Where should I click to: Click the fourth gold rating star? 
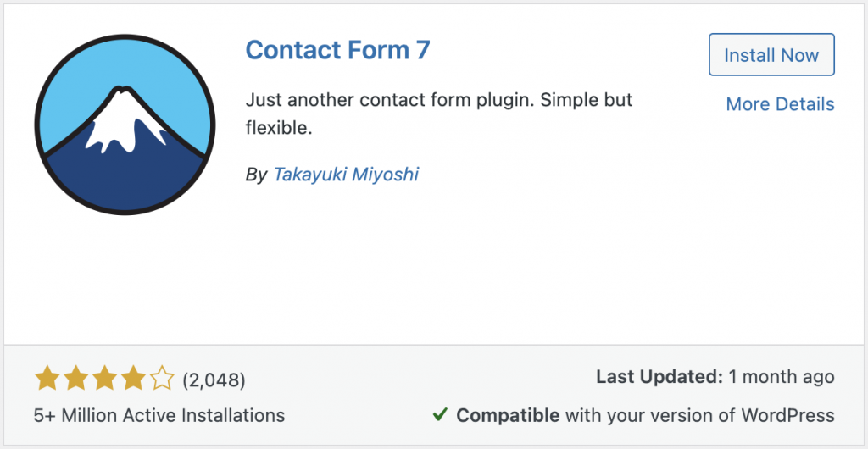132,379
